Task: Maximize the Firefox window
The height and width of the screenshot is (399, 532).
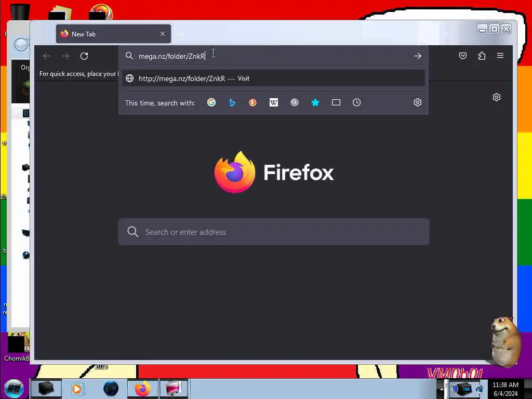Action: (x=495, y=29)
